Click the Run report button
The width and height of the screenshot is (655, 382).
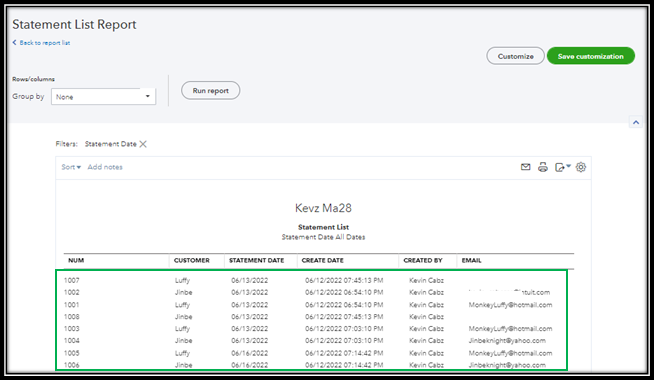point(211,90)
